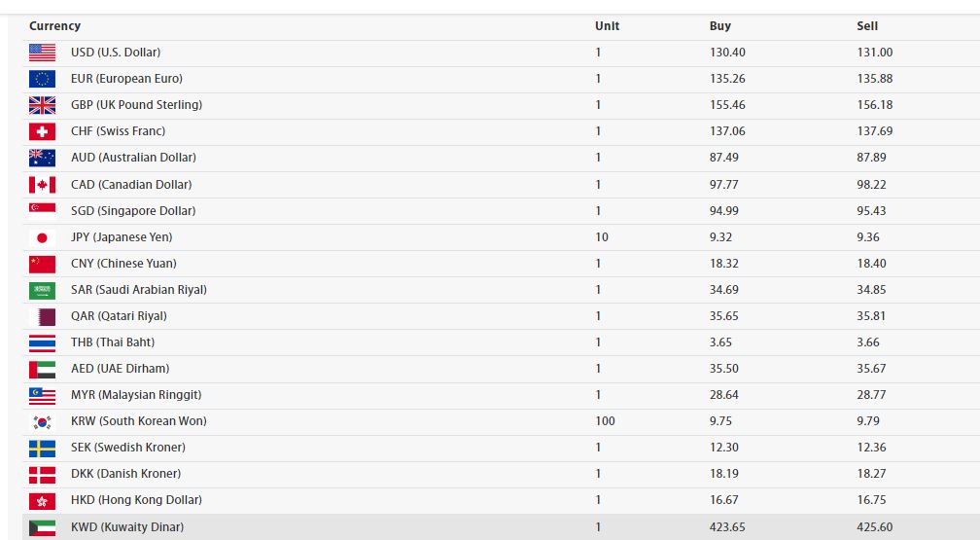Click the South Korean flag icon
This screenshot has width=980, height=540.
42,421
